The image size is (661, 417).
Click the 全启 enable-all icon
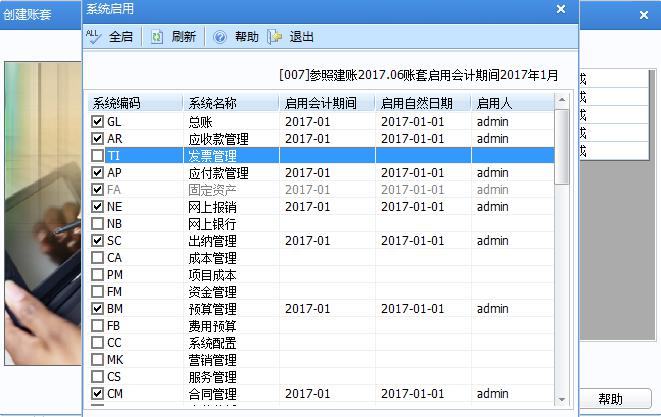93,37
